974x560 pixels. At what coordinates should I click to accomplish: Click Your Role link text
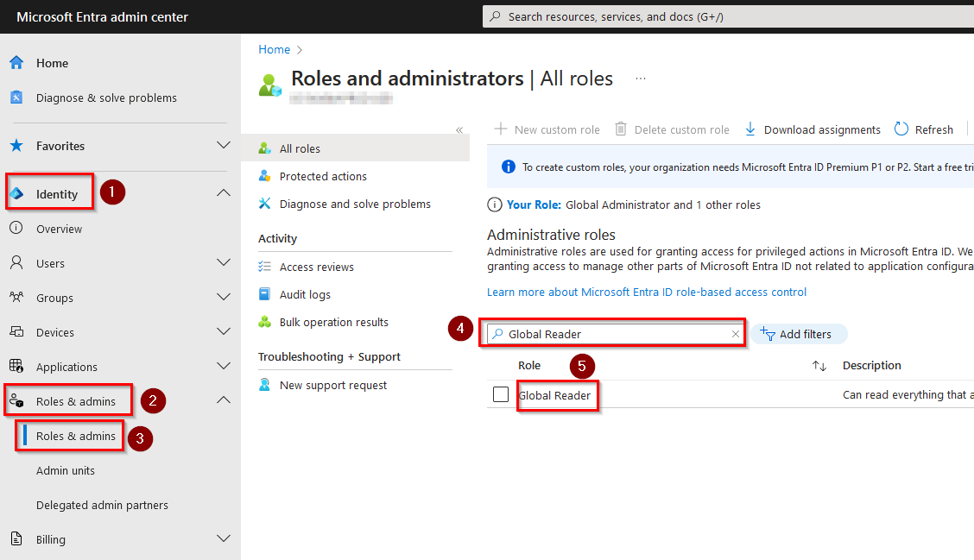click(x=534, y=204)
